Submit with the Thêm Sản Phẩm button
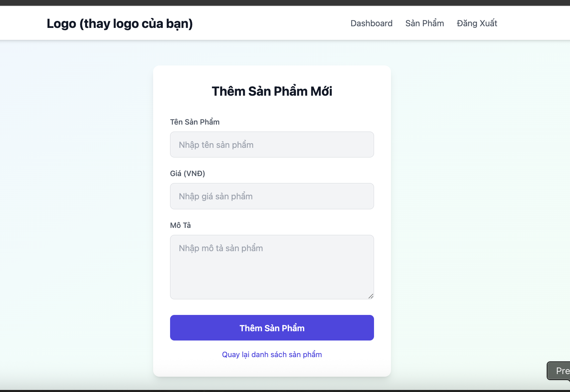Viewport: 570px width, 392px height. (272, 328)
